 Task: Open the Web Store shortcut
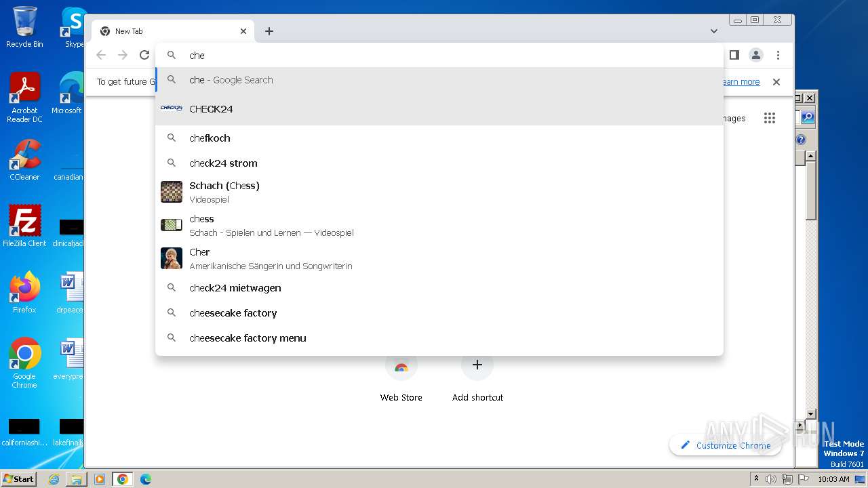(401, 376)
